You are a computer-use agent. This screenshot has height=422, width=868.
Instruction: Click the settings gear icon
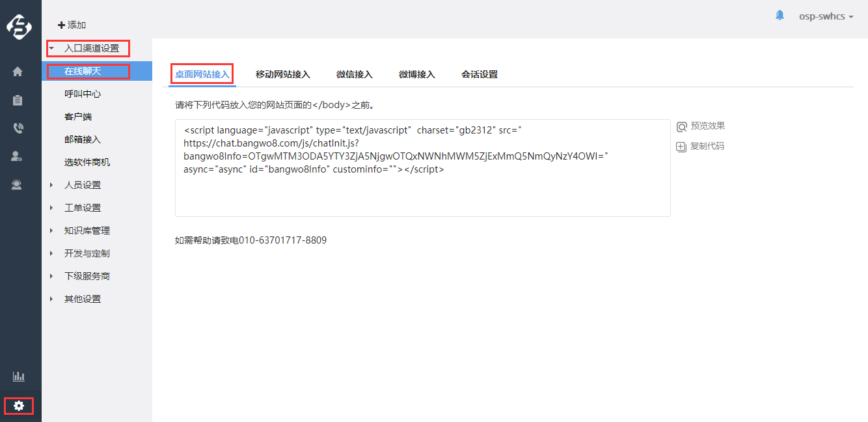tap(19, 406)
